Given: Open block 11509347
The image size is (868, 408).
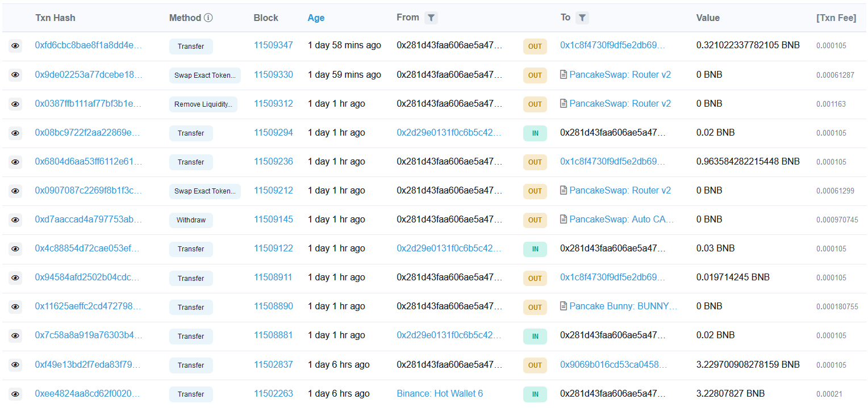Looking at the screenshot, I should (x=273, y=45).
